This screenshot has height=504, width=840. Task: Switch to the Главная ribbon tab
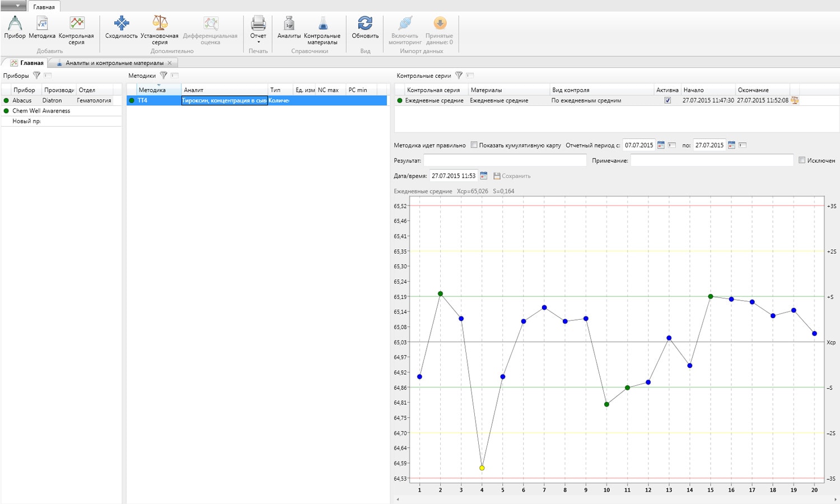click(44, 7)
